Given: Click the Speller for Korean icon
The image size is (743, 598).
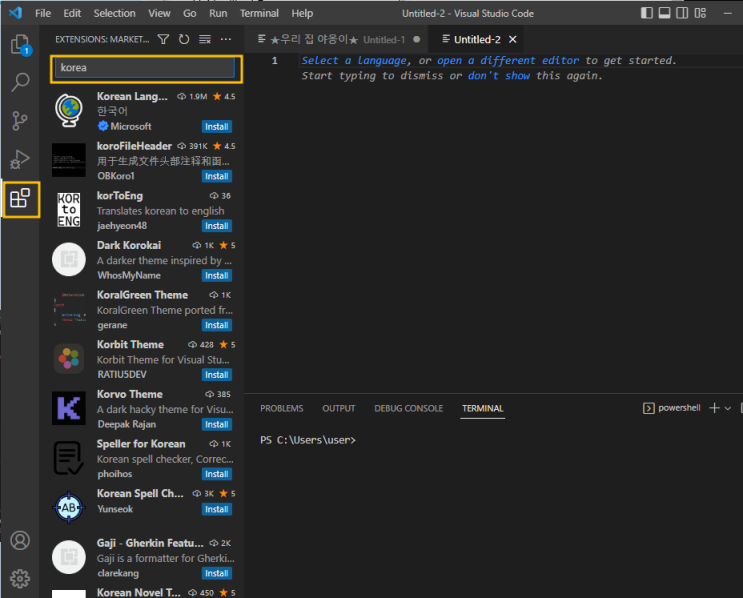Looking at the screenshot, I should (69, 458).
